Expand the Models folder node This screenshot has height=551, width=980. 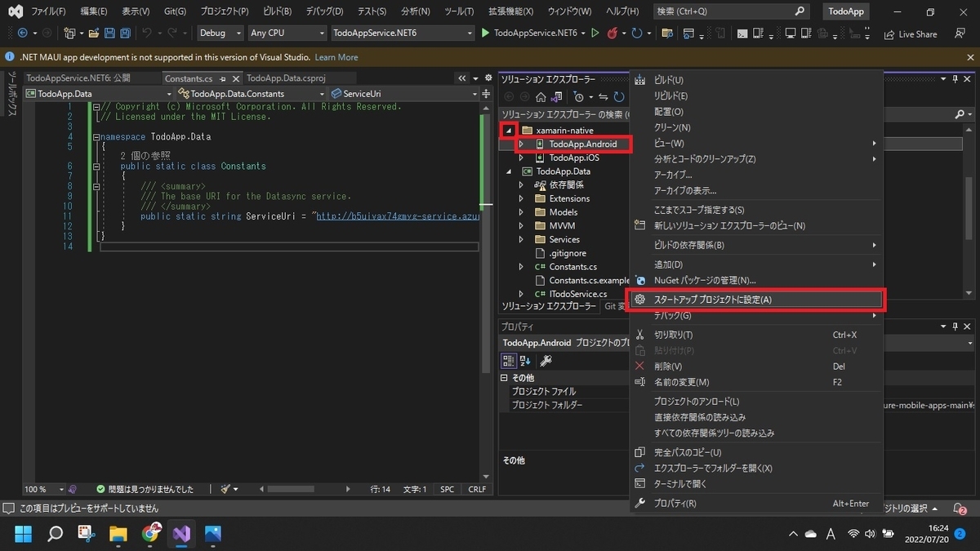point(521,212)
